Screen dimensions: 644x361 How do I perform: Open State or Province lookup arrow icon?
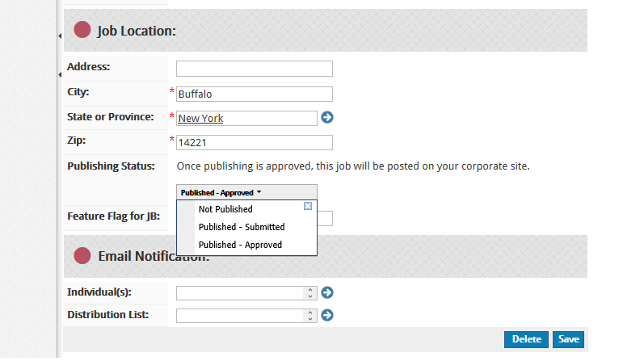[x=327, y=117]
